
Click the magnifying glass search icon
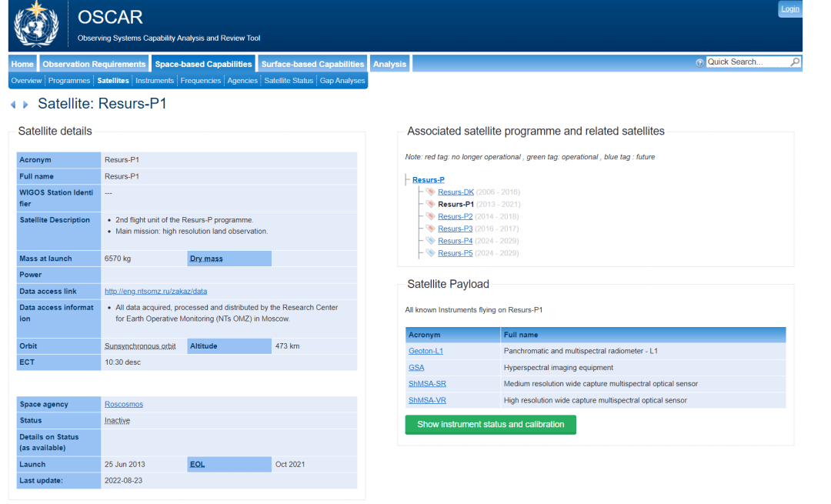(x=795, y=62)
